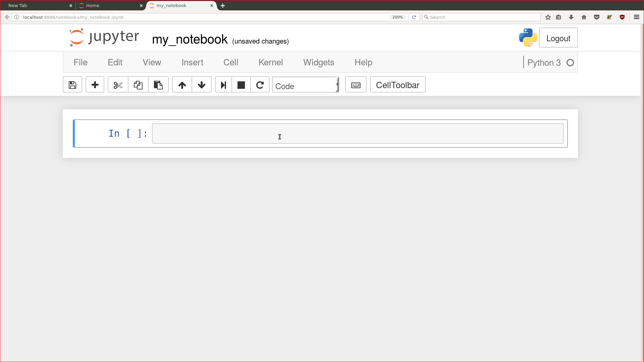Viewport: 644px width, 362px height.
Task: Click the Jupyter logo
Action: (104, 37)
